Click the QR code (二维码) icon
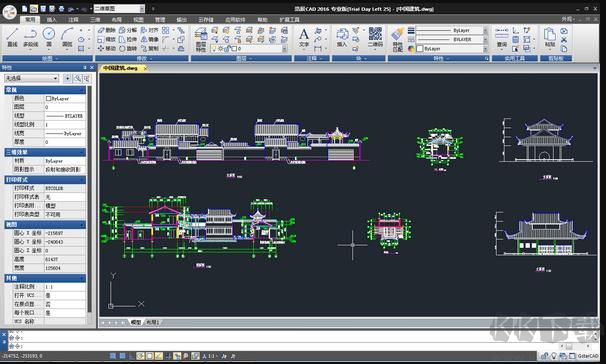The width and height of the screenshot is (606, 364). coord(375,37)
